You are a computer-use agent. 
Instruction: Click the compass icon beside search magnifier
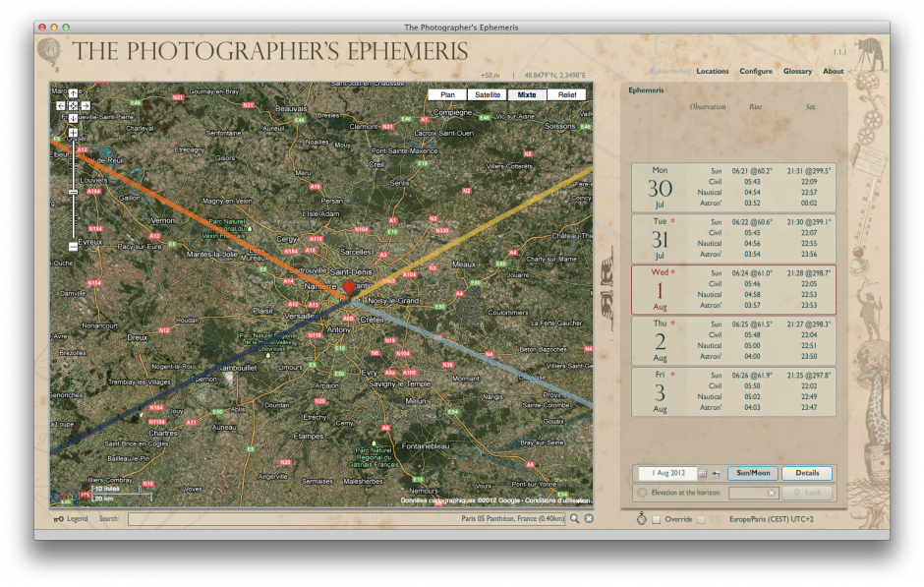point(589,518)
